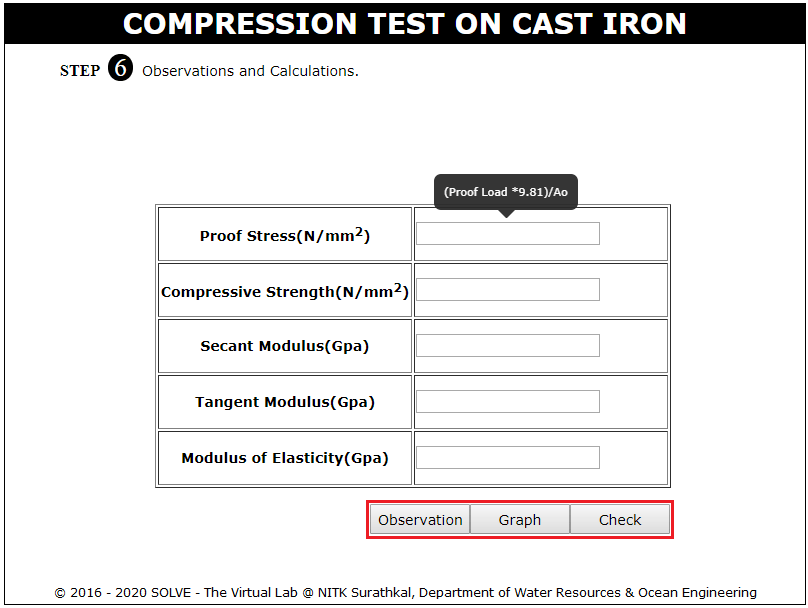808x608 pixels.
Task: Click the Proof Load formula tooltip
Action: pyautogui.click(x=505, y=192)
